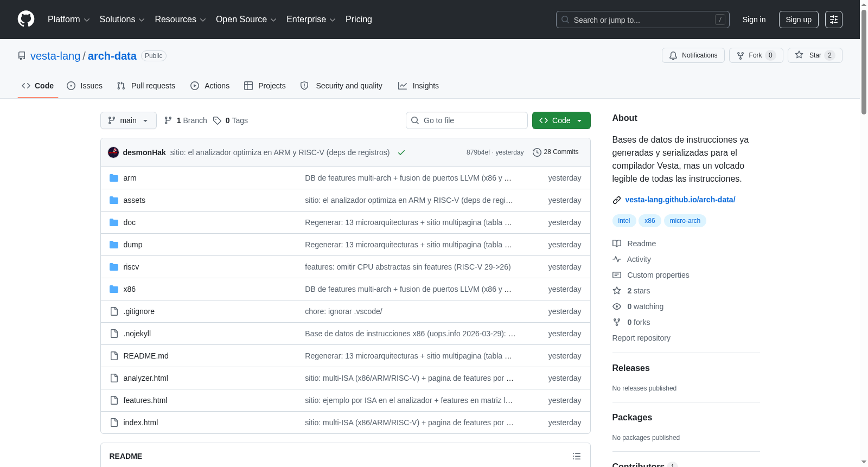This screenshot has height=467, width=868.
Task: Click the page vertical scrollbar thumb
Action: pos(864,61)
